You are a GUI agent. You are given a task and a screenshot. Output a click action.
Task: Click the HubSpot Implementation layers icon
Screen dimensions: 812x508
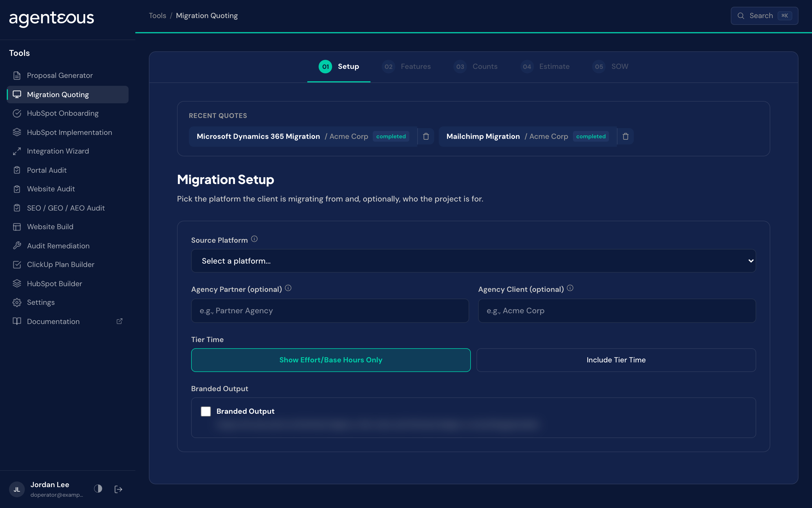17,132
